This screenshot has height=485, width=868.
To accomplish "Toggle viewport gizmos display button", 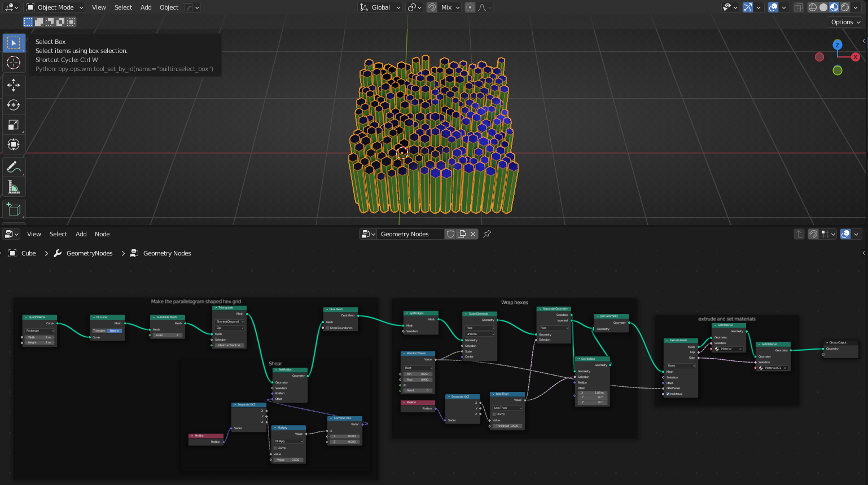I will (748, 7).
